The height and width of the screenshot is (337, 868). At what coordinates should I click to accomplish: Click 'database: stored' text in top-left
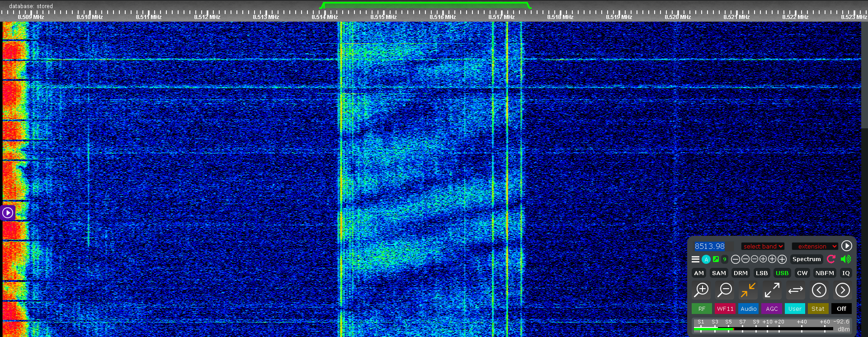click(x=31, y=6)
